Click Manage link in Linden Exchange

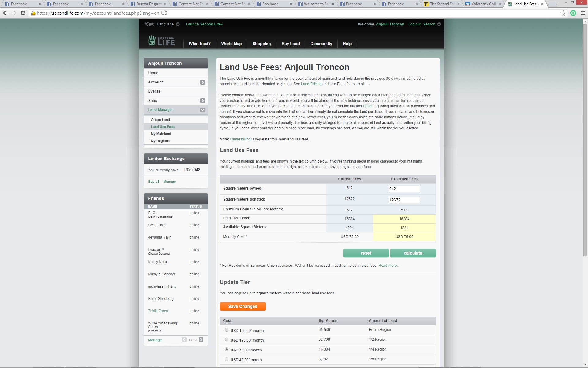coord(169,182)
